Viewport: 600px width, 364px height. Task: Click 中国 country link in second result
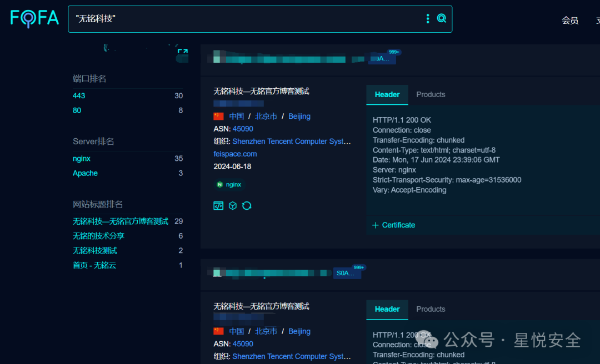coord(237,331)
